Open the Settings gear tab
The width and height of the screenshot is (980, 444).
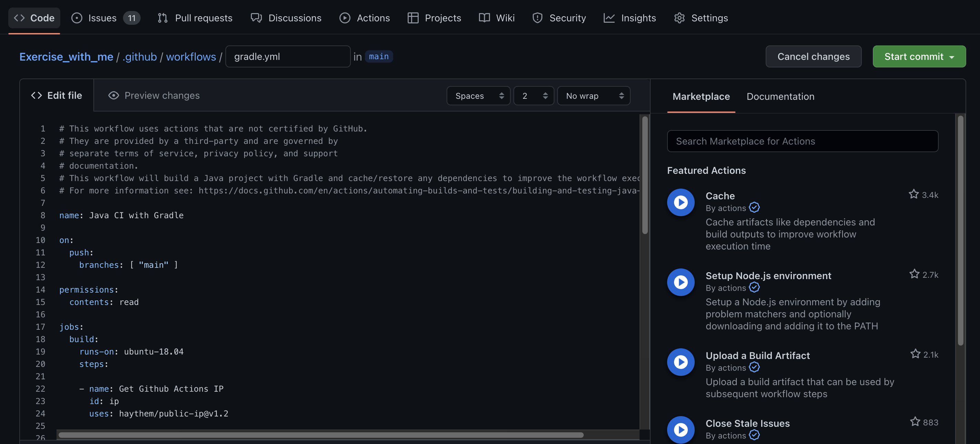[701, 18]
